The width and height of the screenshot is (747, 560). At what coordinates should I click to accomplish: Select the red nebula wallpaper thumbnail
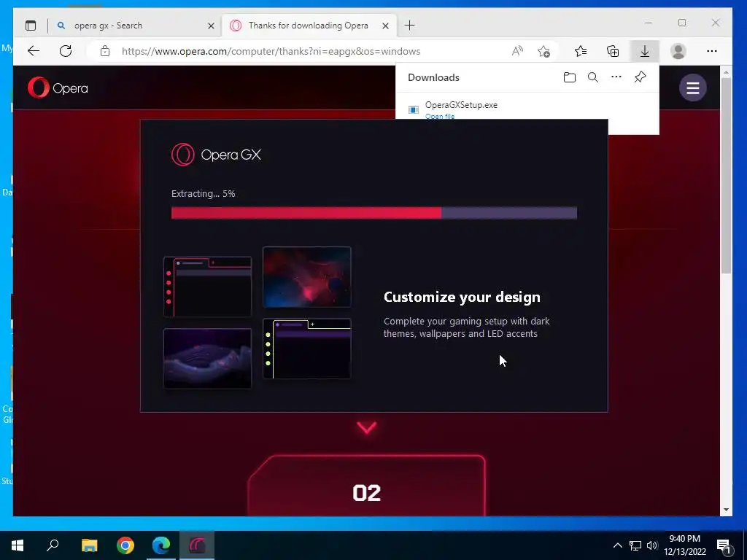pyautogui.click(x=307, y=276)
